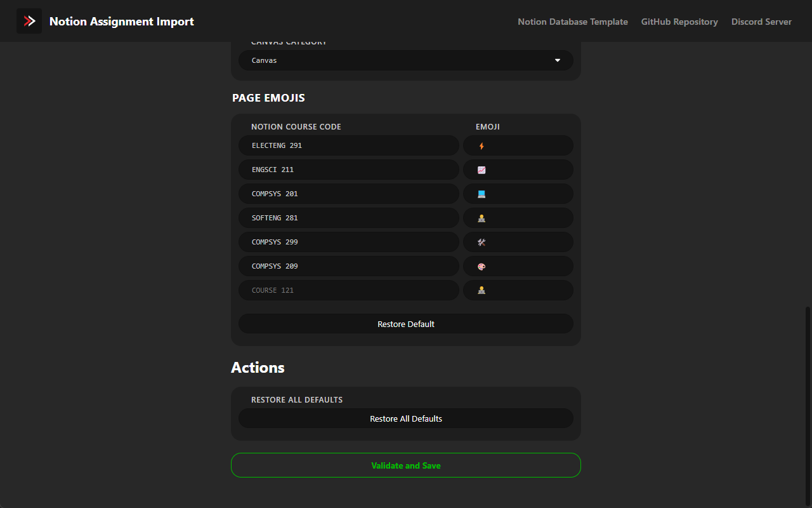Edit the COMPSYS 209 course code field

click(349, 266)
